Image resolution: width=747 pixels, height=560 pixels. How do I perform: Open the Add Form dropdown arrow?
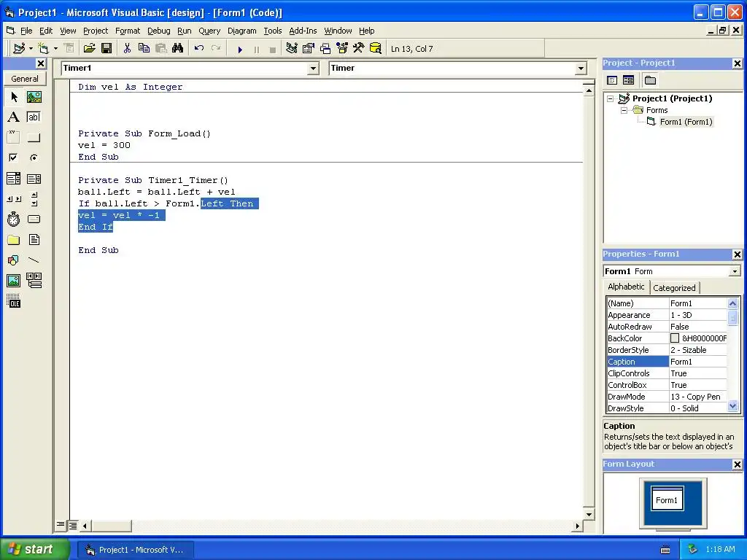tap(55, 49)
